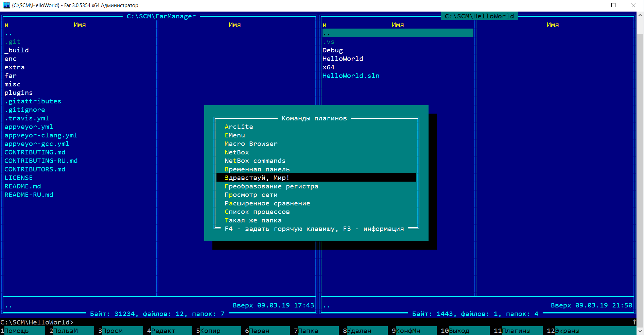
Task: Select enc folder in left panel
Action: click(11, 58)
